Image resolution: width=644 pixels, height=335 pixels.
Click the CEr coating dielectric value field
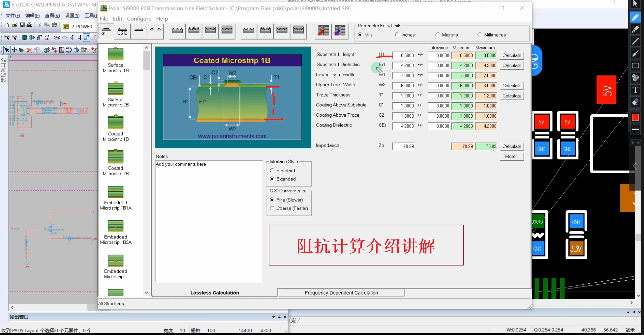tap(403, 126)
